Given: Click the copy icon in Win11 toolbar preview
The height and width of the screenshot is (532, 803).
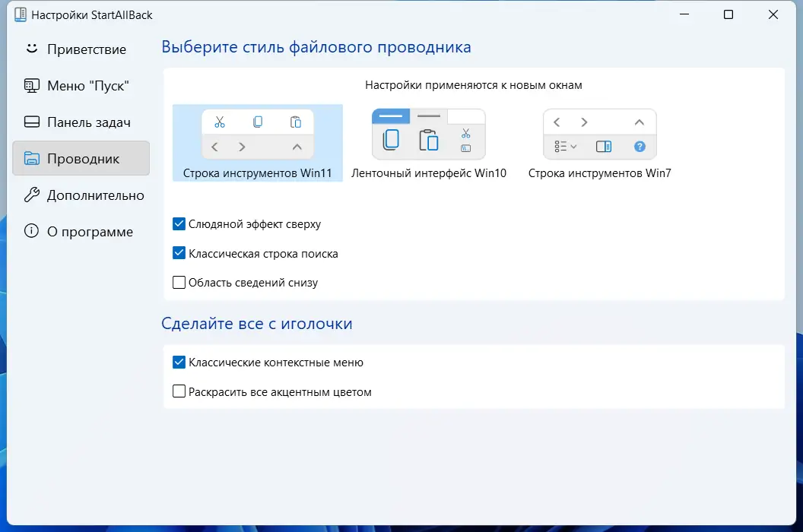Looking at the screenshot, I should 257,121.
